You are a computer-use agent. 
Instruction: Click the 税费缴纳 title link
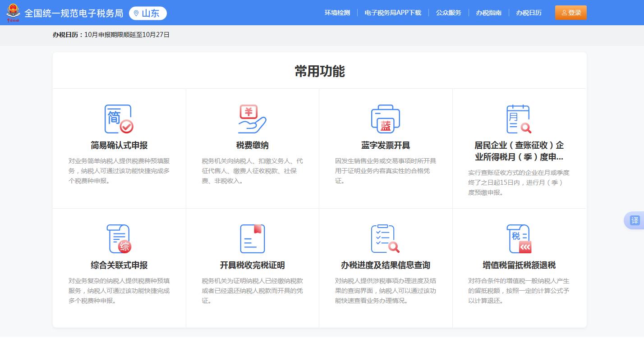[252, 146]
